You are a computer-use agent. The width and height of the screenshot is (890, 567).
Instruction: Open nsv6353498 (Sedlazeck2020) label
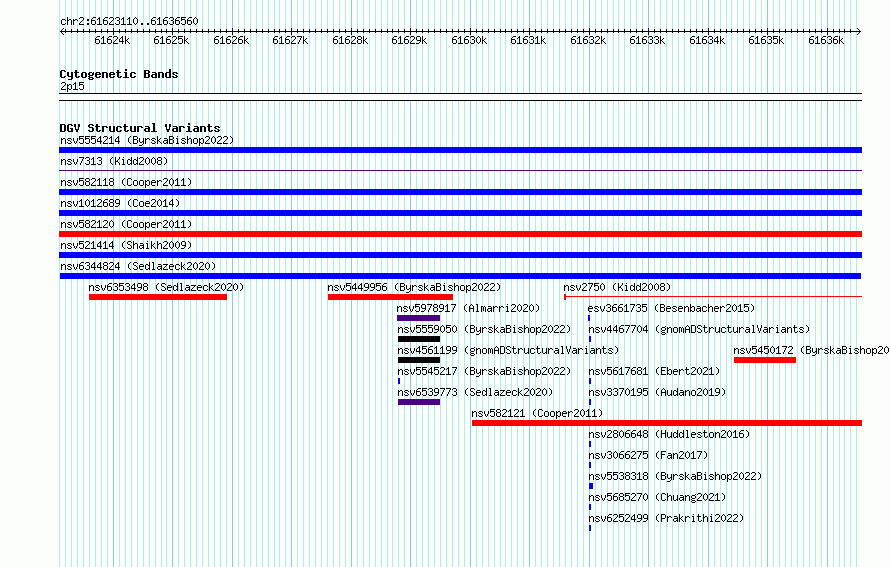click(166, 287)
